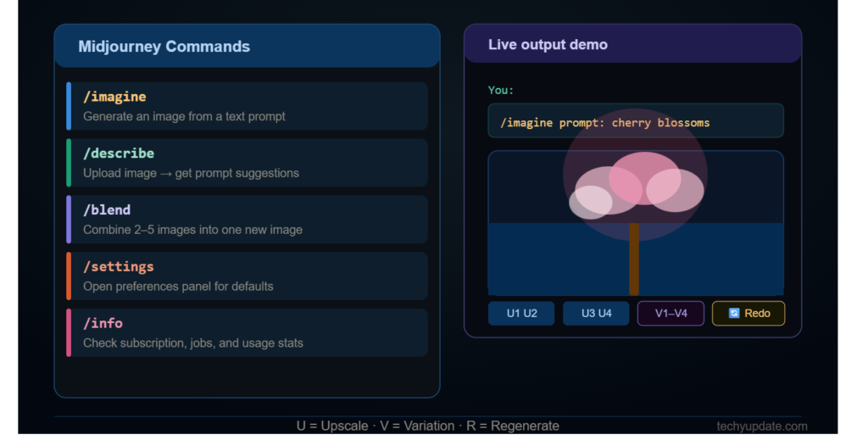Click the U1 U2 upscale button
This screenshot has height=446, width=868.
pyautogui.click(x=521, y=314)
